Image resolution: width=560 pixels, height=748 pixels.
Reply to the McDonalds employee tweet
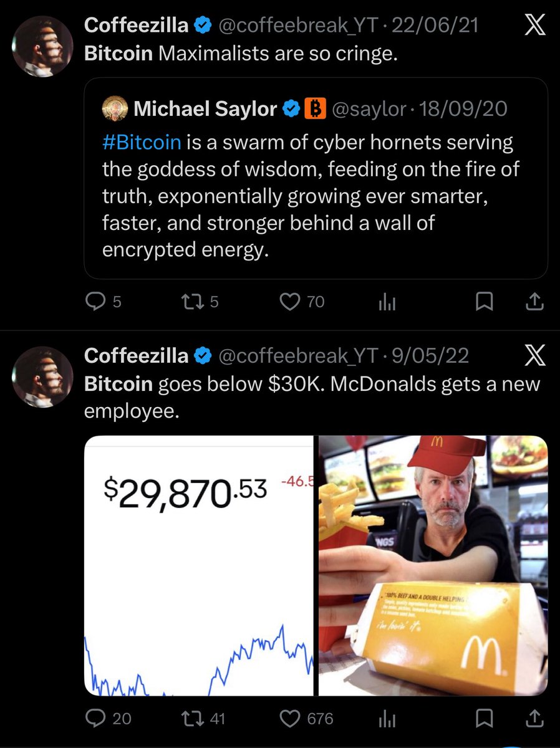95,718
